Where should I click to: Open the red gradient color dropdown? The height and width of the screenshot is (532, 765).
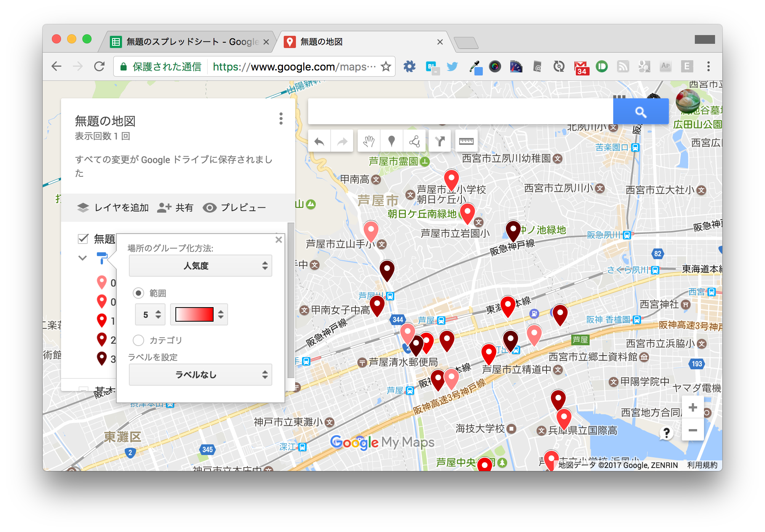199,314
